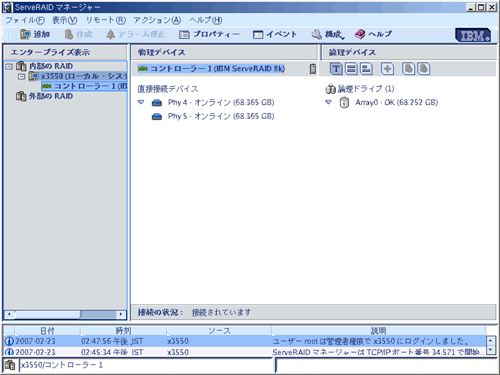Click the 外部の RAID servers icon
The image size is (500, 375).
pos(21,96)
